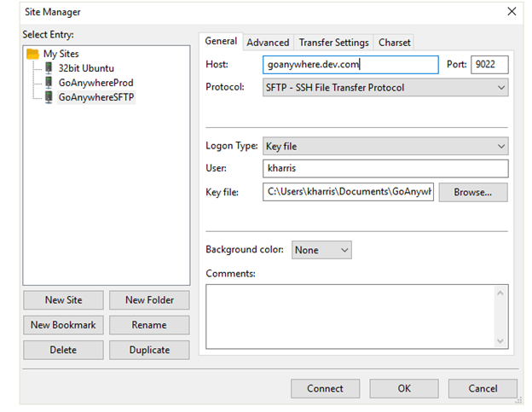532x412 pixels.
Task: Open the Protocol dropdown
Action: 385,88
